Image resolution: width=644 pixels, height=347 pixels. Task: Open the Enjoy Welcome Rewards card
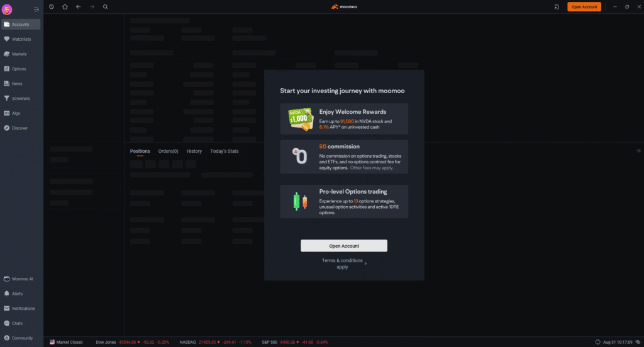(344, 119)
